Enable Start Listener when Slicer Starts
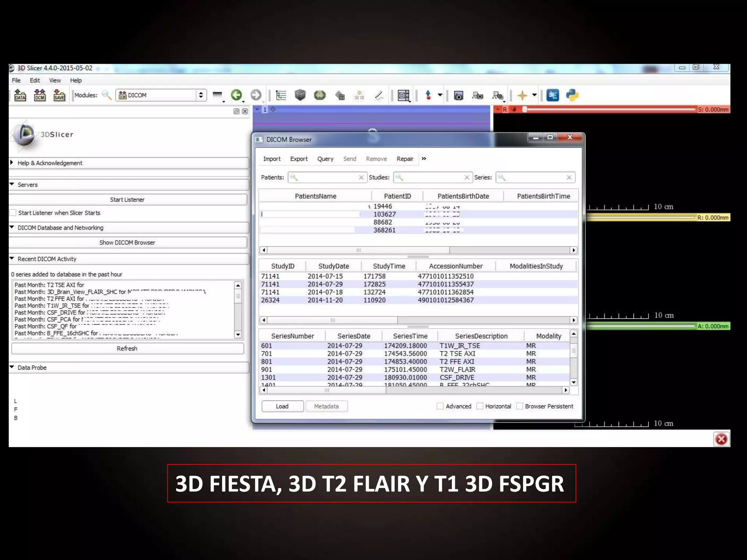This screenshot has width=747, height=560. tap(13, 213)
